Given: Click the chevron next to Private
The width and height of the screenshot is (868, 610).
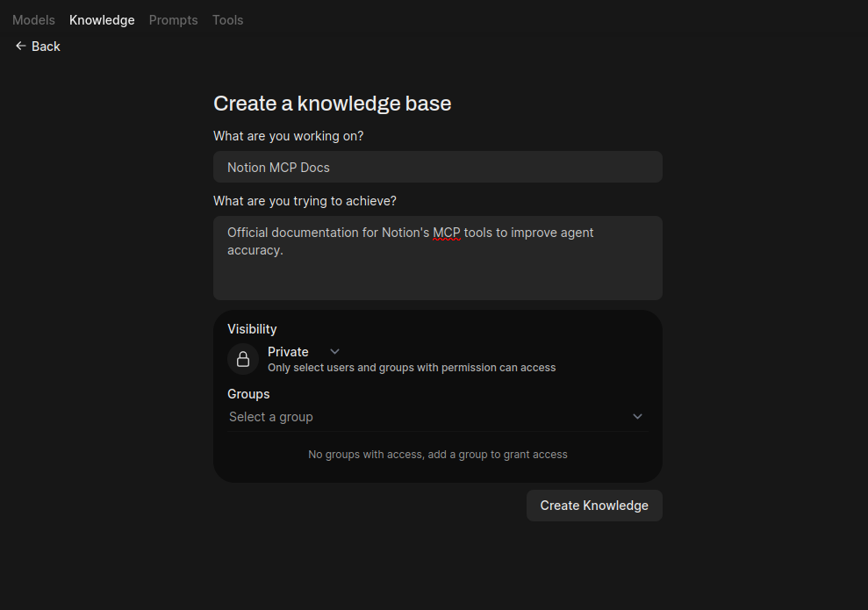Looking at the screenshot, I should (334, 351).
